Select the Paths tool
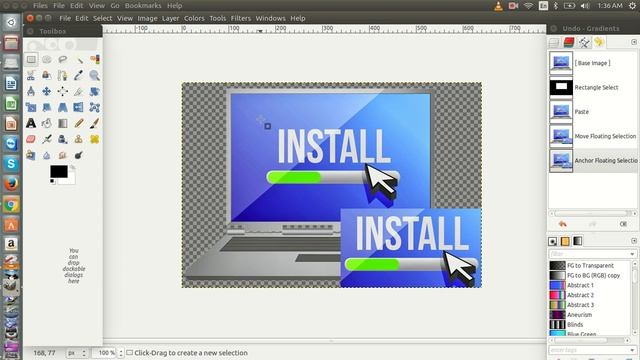Viewport: 640px width, 360px height. pos(62,76)
